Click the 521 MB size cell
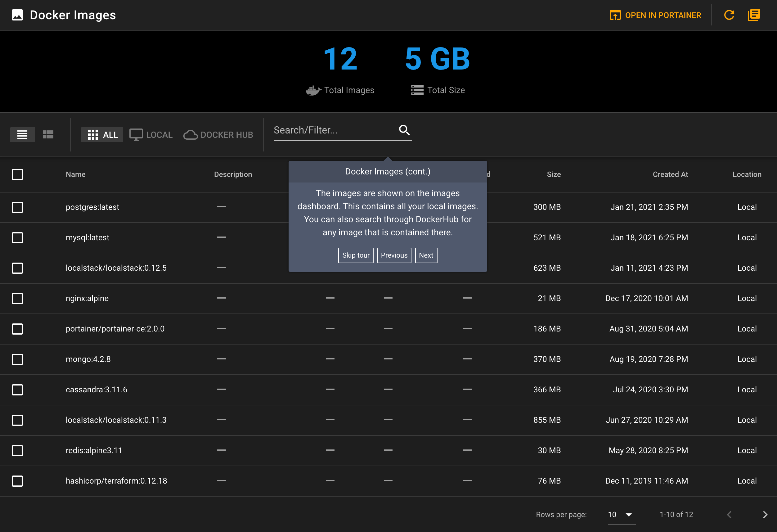 [x=547, y=238]
